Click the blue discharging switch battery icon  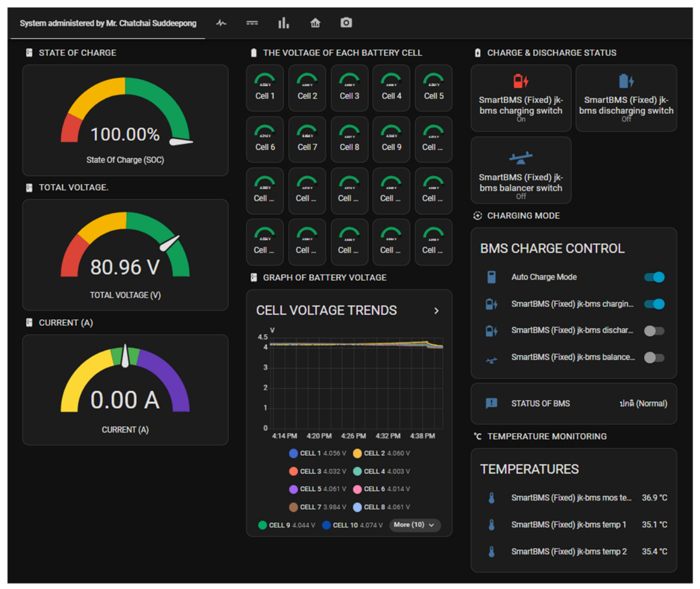626,81
